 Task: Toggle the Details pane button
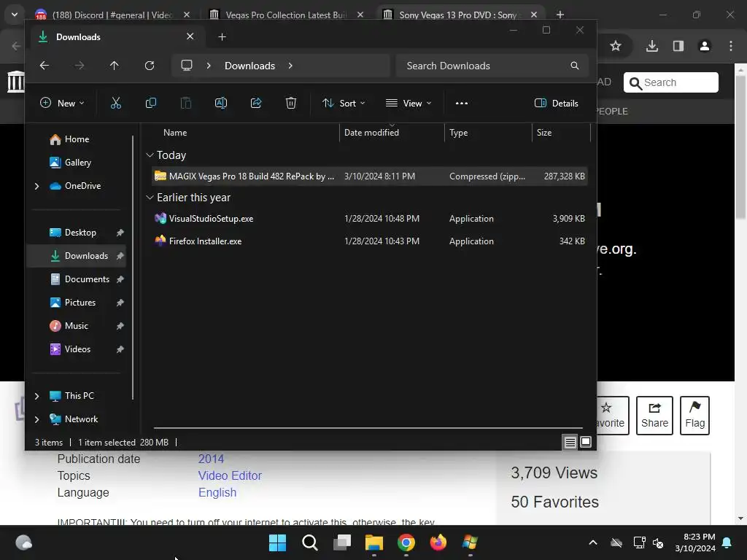pyautogui.click(x=557, y=103)
